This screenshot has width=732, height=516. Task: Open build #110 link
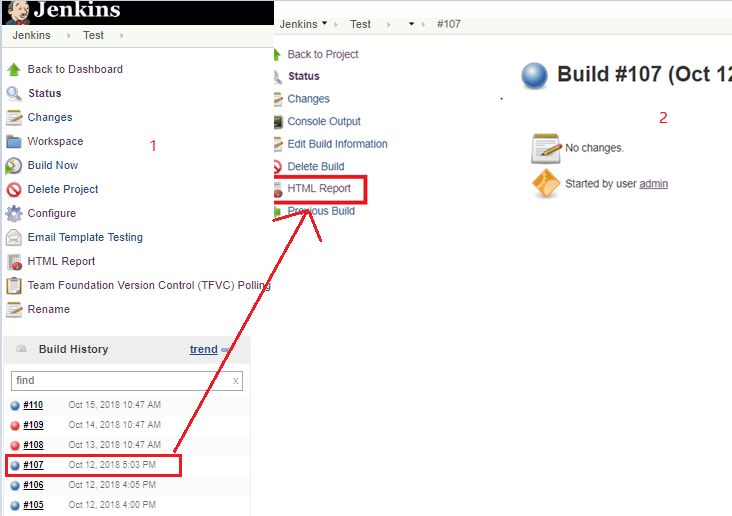point(33,405)
